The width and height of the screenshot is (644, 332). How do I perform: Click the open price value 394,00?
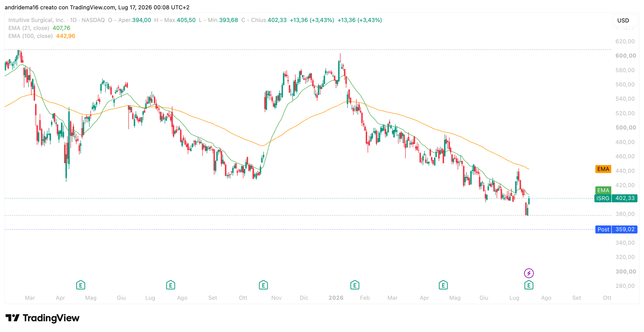click(141, 20)
